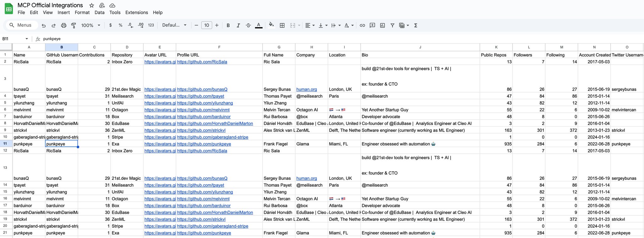The width and height of the screenshot is (644, 238).
Task: Open the filter views dropdown
Action: [x=404, y=25]
